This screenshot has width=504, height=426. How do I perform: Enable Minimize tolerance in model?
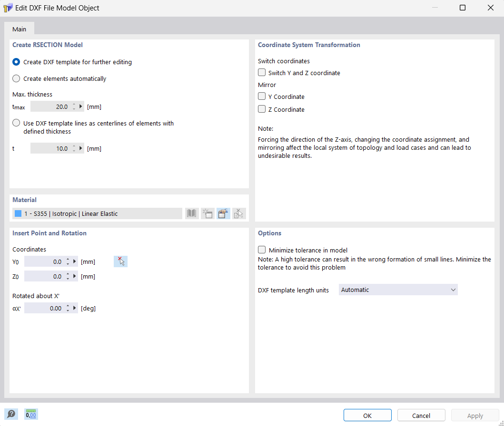[261, 249]
